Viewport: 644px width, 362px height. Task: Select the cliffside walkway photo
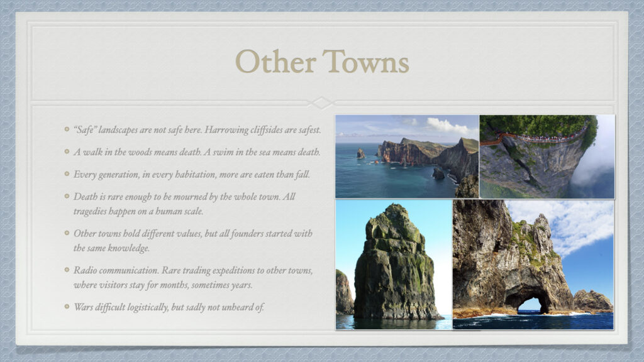[x=547, y=156]
